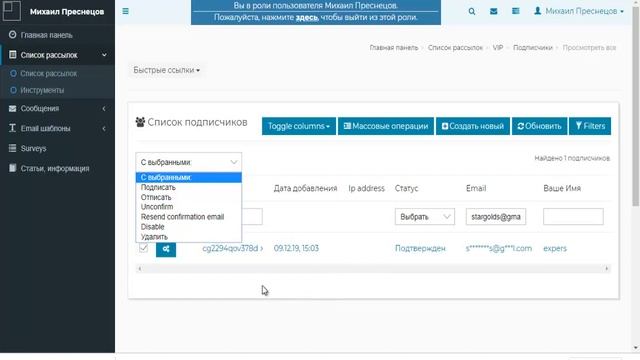Click the Статьи, информация book icon
Image resolution: width=640 pixels, height=360 pixels.
(13, 168)
